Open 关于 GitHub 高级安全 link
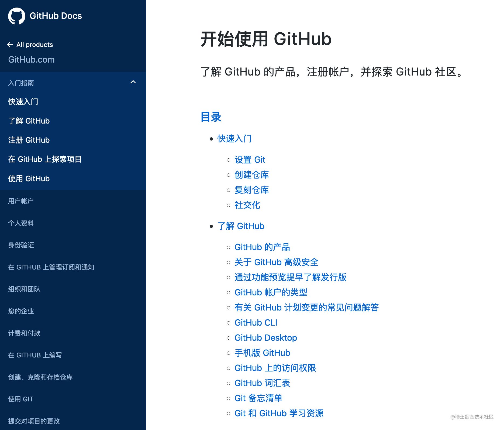This screenshot has height=430, width=504. [x=277, y=262]
